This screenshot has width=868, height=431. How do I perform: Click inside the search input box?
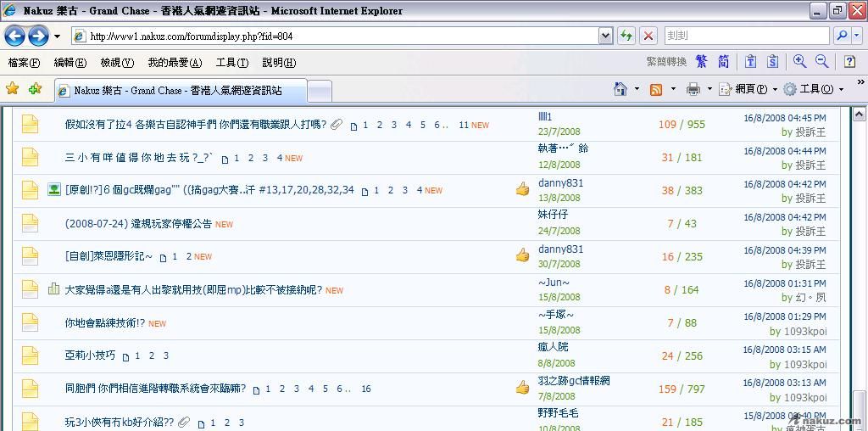point(744,36)
